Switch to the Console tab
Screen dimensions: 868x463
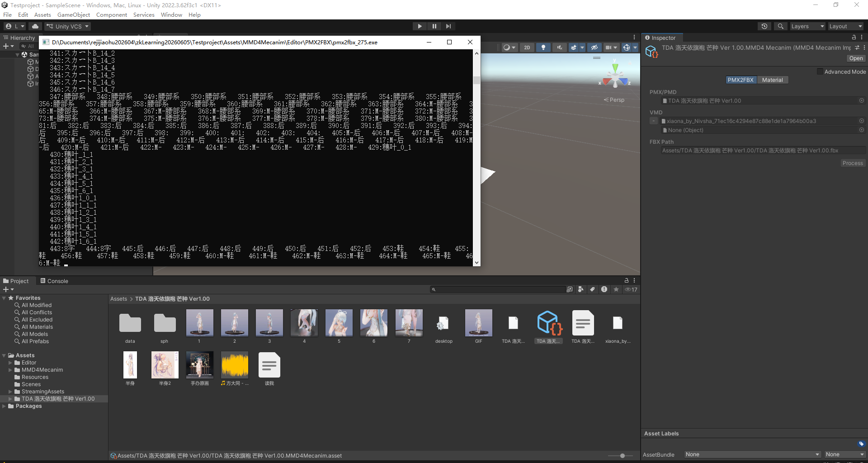(54, 281)
